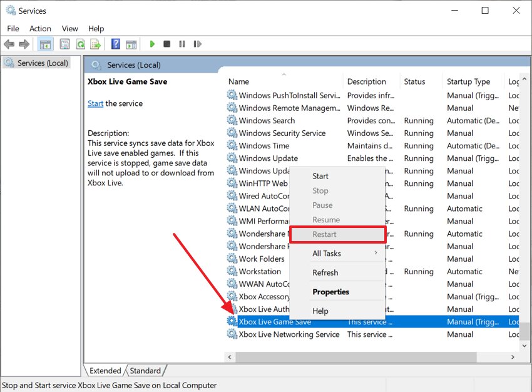The height and width of the screenshot is (392, 532).
Task: Click gear icon of Work Folders service
Action: (x=232, y=258)
